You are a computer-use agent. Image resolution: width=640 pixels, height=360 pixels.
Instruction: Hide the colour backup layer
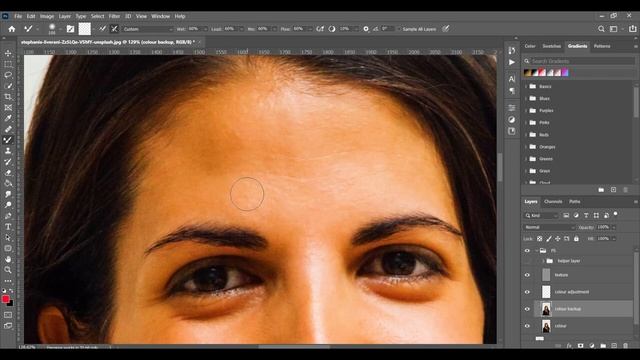tap(527, 309)
